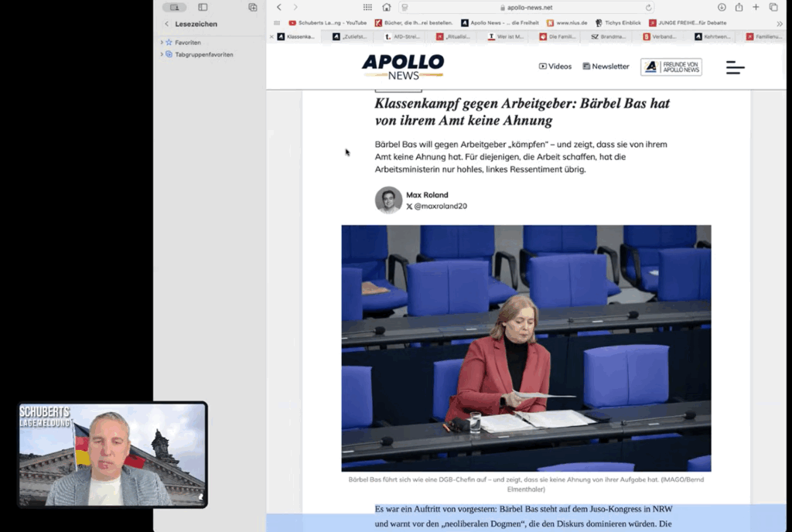Show the tab overview icon
This screenshot has height=532, width=792.
(773, 7)
